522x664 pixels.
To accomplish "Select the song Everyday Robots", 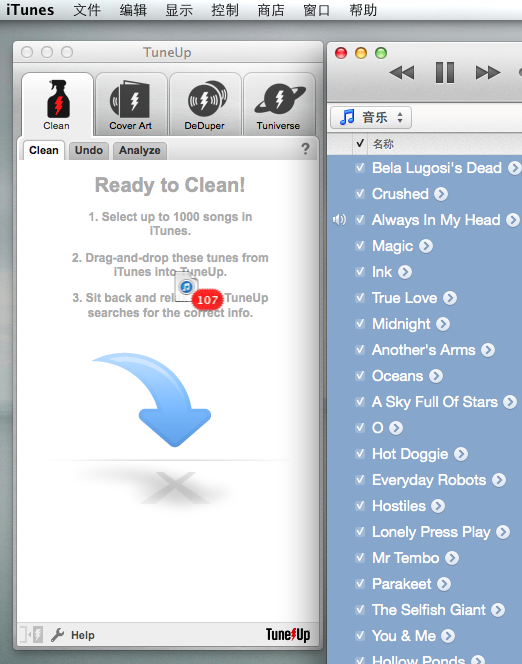I will [x=429, y=480].
